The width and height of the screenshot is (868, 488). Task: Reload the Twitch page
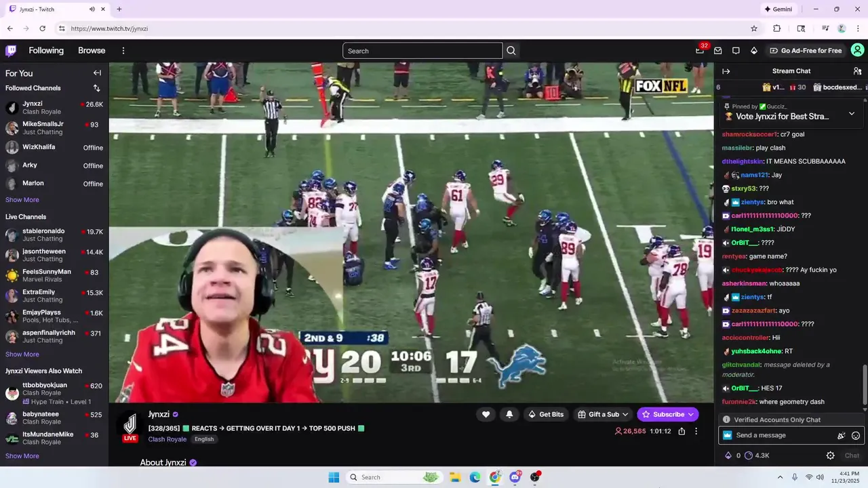tap(42, 28)
